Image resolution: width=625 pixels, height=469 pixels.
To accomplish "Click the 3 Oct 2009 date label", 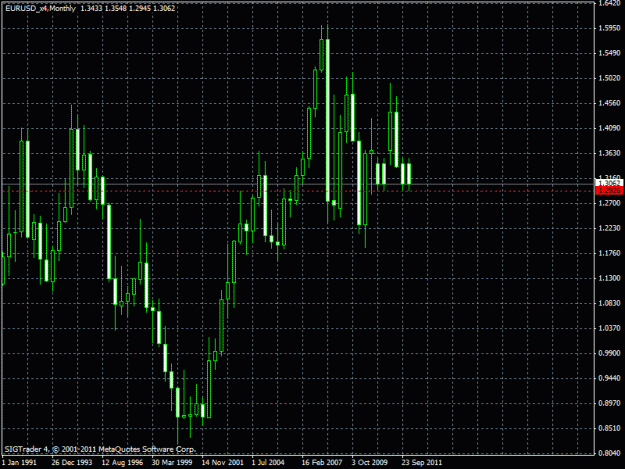I will click(x=369, y=463).
